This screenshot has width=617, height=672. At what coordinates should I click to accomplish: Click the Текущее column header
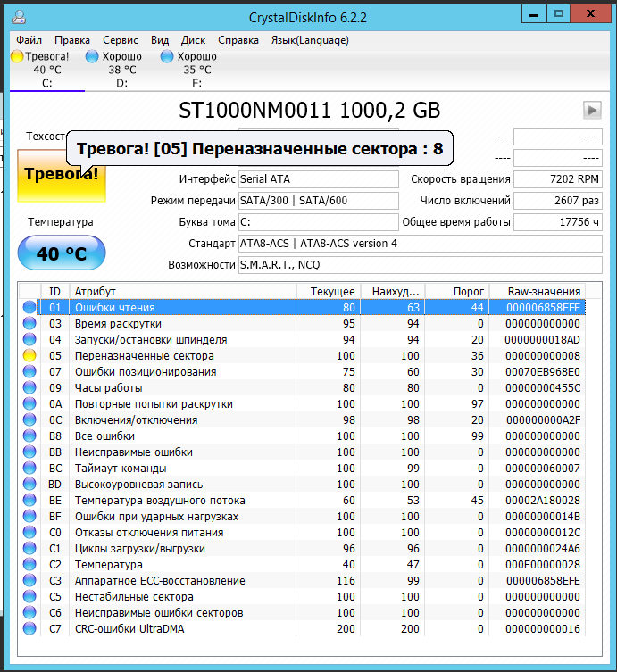[329, 292]
